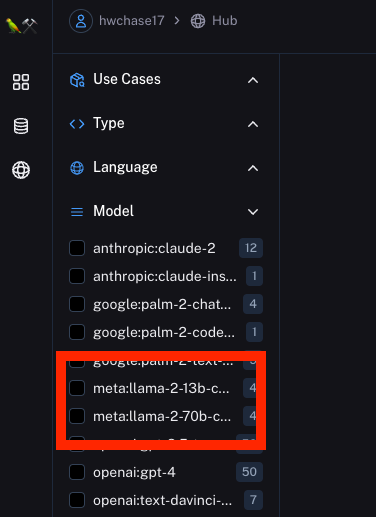Go to hwchase17 in breadcrumb
Viewport: 376px width, 517px height.
[132, 21]
